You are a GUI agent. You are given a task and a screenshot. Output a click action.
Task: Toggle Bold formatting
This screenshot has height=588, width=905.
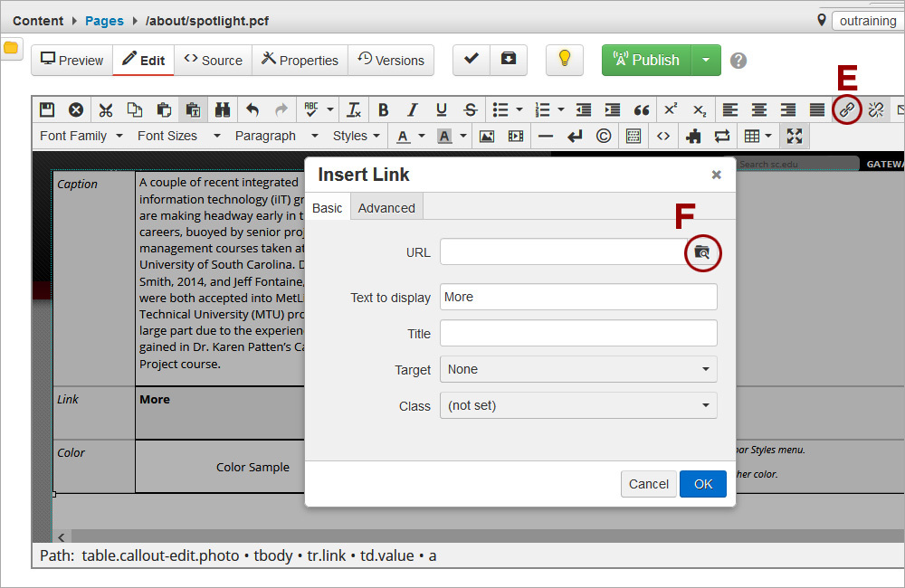[383, 109]
